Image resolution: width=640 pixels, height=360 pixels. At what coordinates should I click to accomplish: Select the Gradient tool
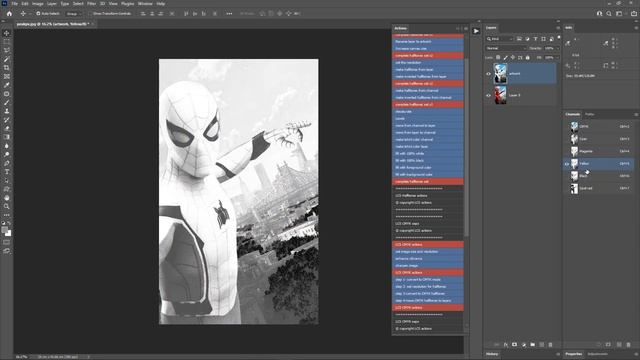coord(7,137)
